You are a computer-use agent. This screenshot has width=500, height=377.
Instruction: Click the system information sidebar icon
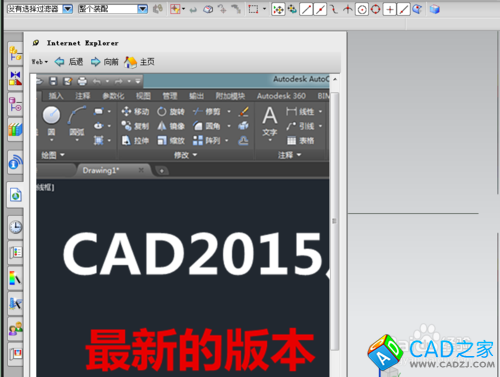tap(15, 162)
